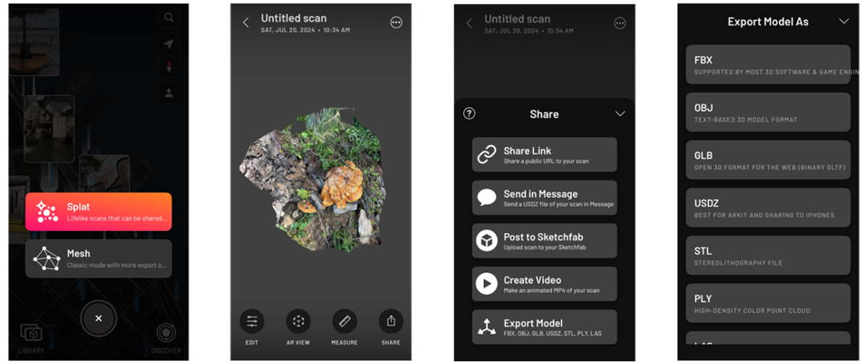Select the Mesh scan mode

click(98, 258)
